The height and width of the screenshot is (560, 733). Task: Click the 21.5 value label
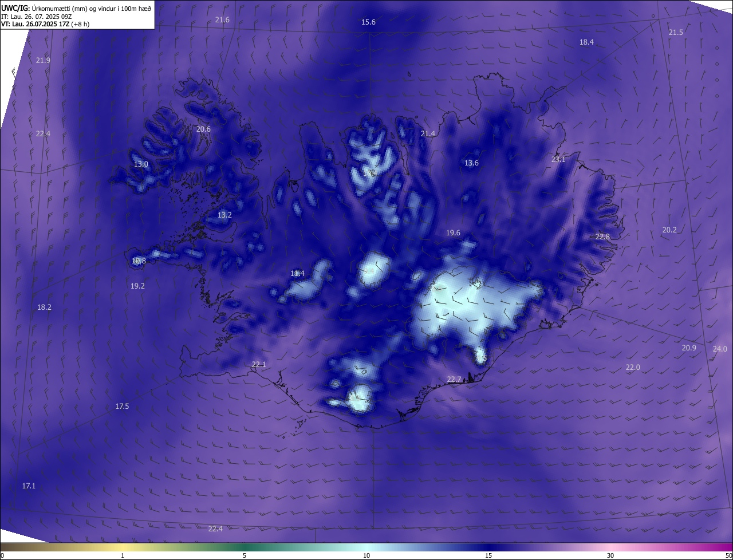click(x=676, y=32)
